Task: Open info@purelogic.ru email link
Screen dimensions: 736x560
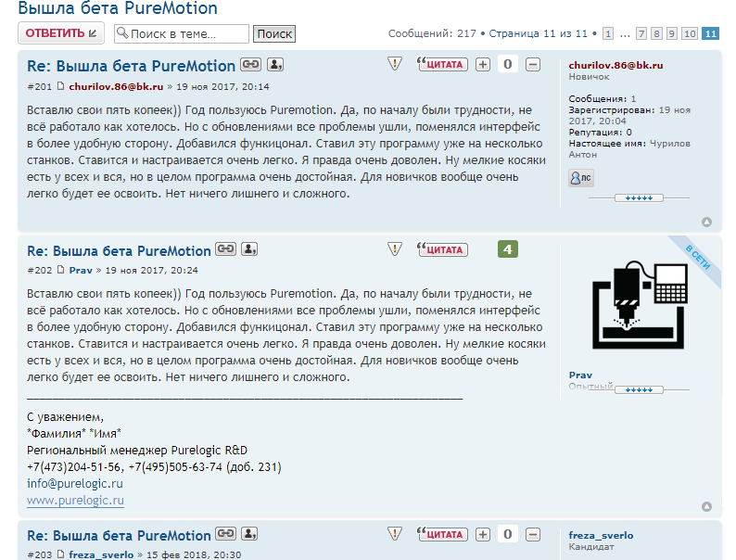Action: [75, 483]
